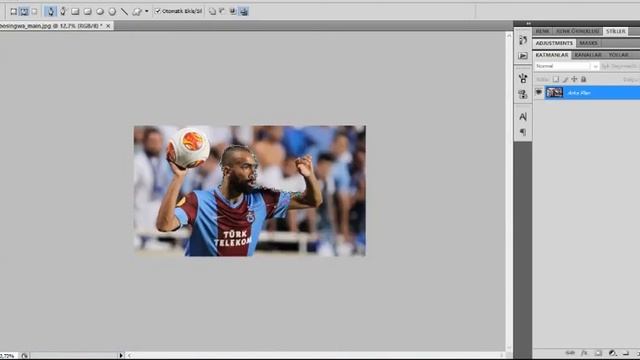This screenshot has height=360, width=640.
Task: Open the Actions panel play icon in dock
Action: pyautogui.click(x=523, y=56)
